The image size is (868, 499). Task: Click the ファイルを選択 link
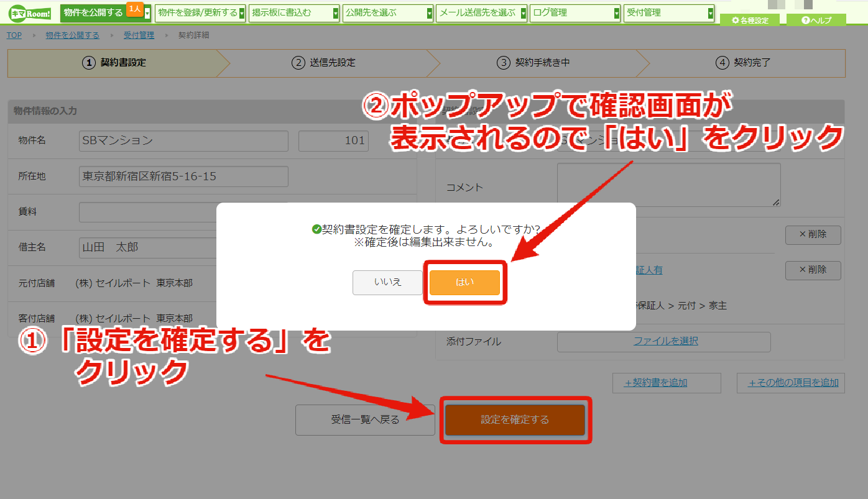click(x=666, y=341)
